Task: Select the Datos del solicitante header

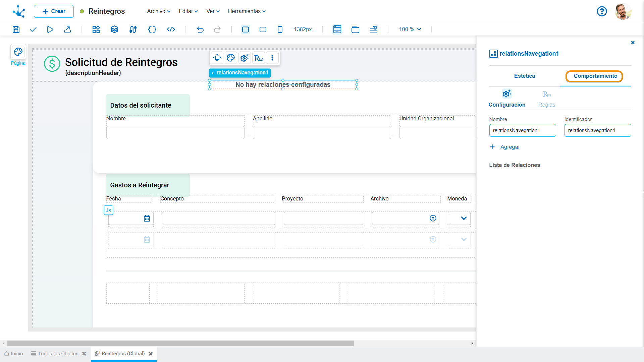Action: [x=148, y=105]
